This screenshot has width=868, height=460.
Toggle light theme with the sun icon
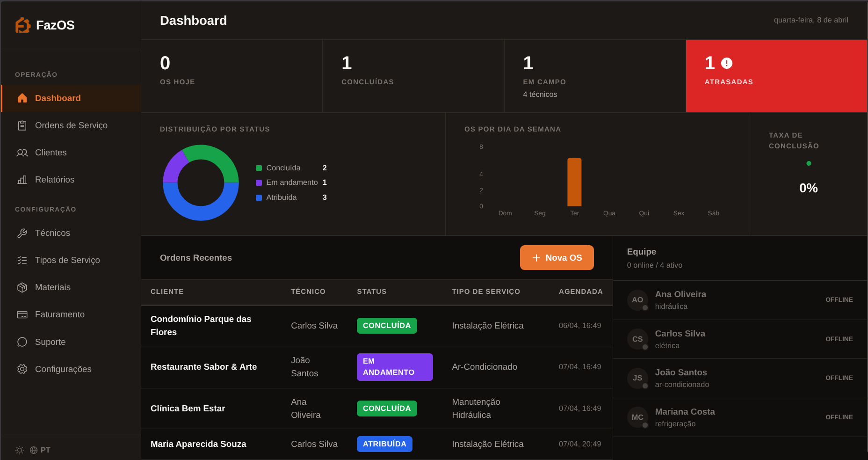20,450
